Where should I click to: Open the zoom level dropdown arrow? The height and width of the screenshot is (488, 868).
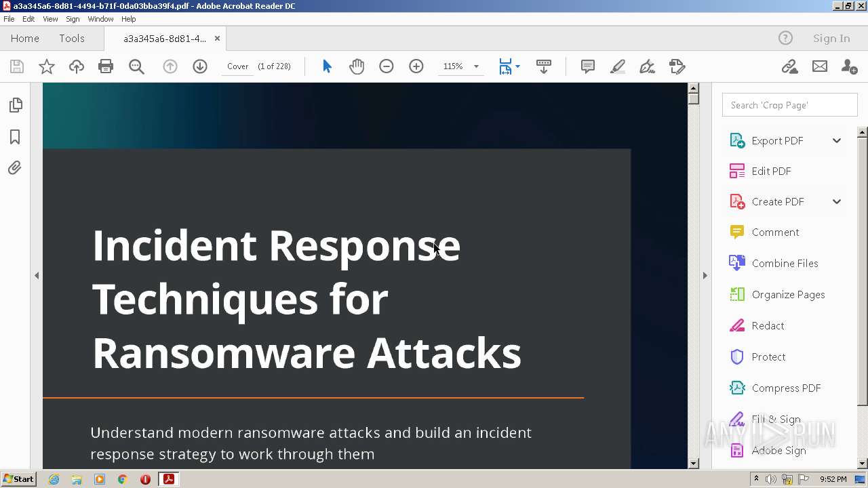point(476,66)
